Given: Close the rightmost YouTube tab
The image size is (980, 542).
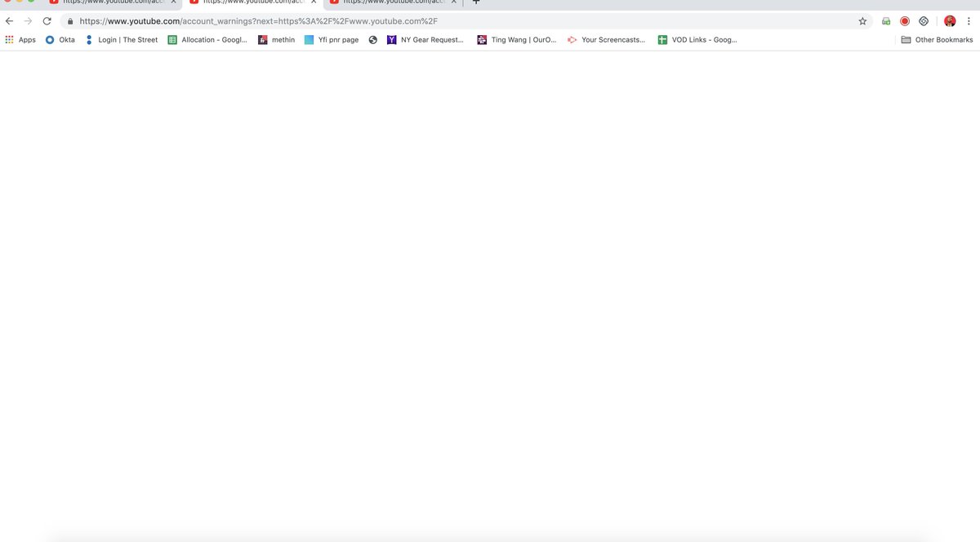Looking at the screenshot, I should coord(452,2).
